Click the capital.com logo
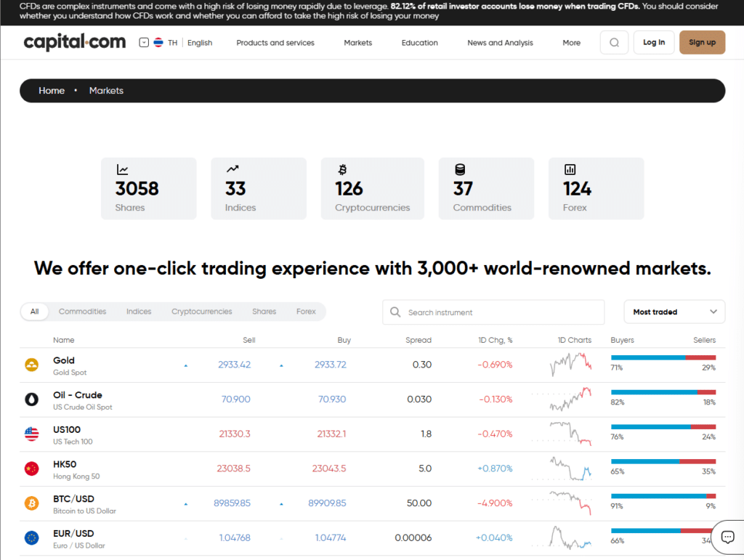The height and width of the screenshot is (560, 744). point(75,42)
